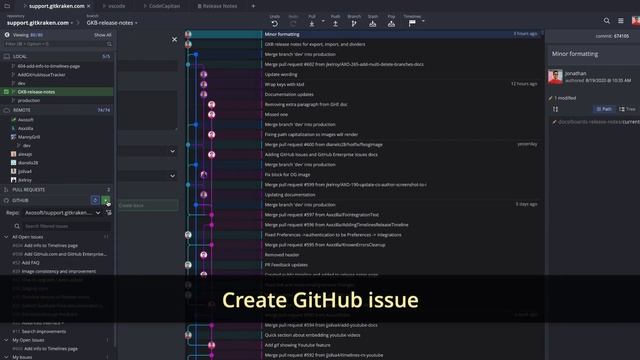The width and height of the screenshot is (640, 360).
Task: Select the Tree view toggle
Action: [627, 109]
